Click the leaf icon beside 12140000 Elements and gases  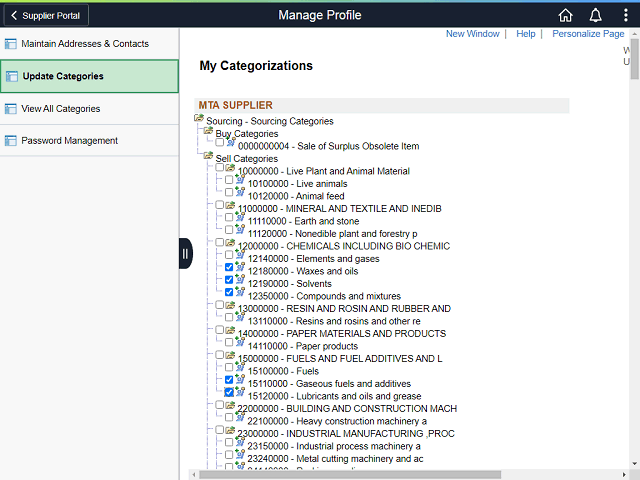point(240,254)
